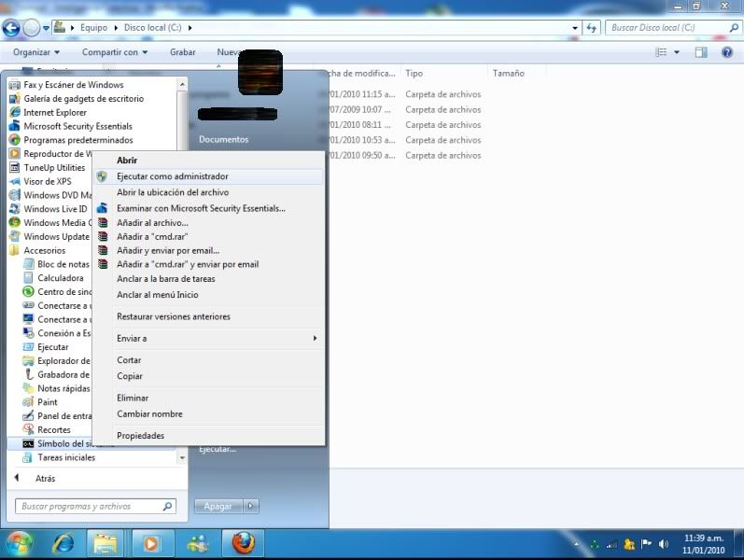Open Paint icon in Accesorios
The height and width of the screenshot is (560, 744).
(x=28, y=402)
